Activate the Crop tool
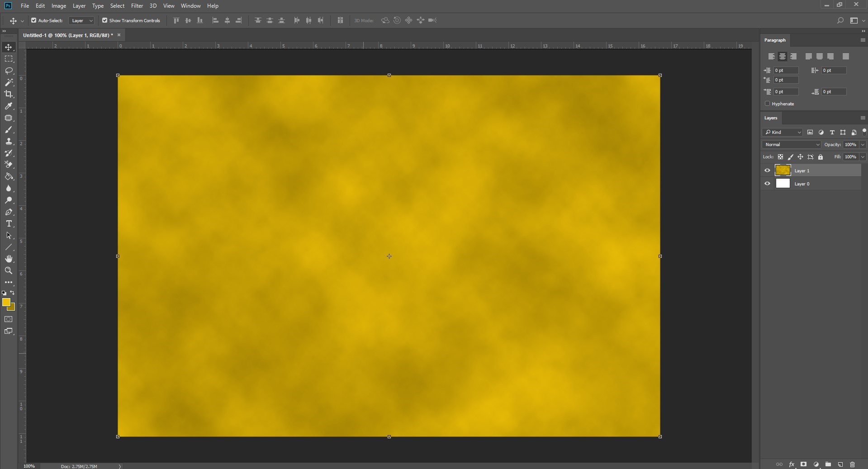This screenshot has height=469, width=868. [9, 94]
